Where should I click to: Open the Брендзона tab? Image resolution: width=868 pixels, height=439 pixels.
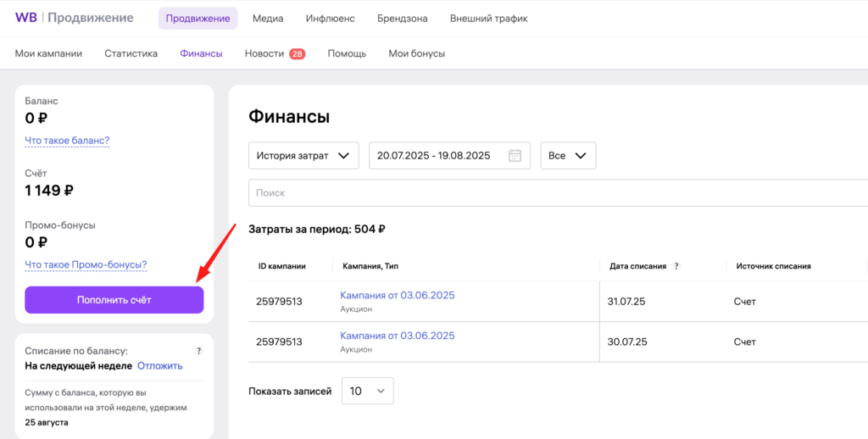(x=403, y=19)
